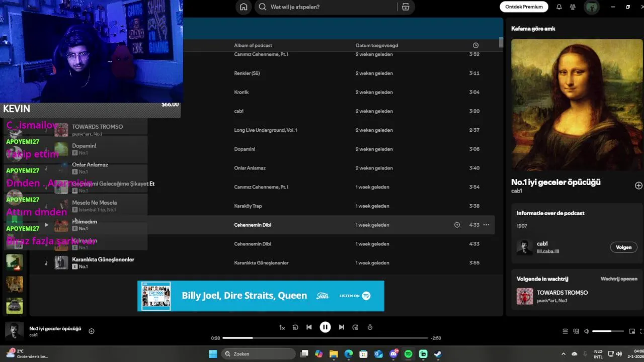This screenshot has width=644, height=362.
Task: Open Microsoft Store from the taskbar
Action: (363, 354)
